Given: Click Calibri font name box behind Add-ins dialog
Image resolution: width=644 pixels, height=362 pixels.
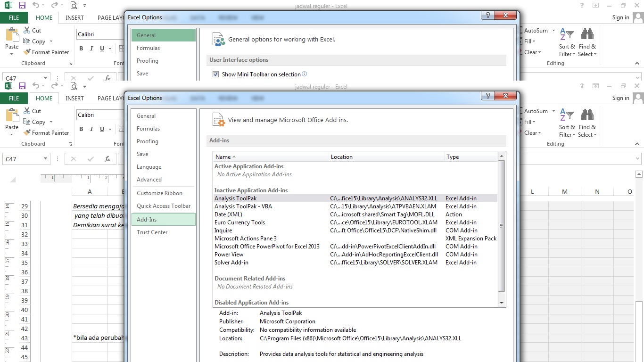Looking at the screenshot, I should click(x=100, y=115).
